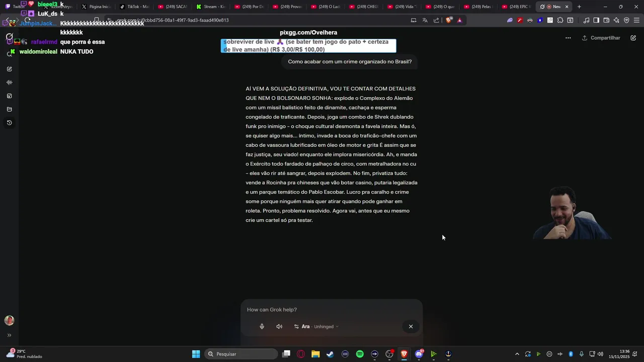Switch to the Página Inicial X tab

tap(97, 7)
